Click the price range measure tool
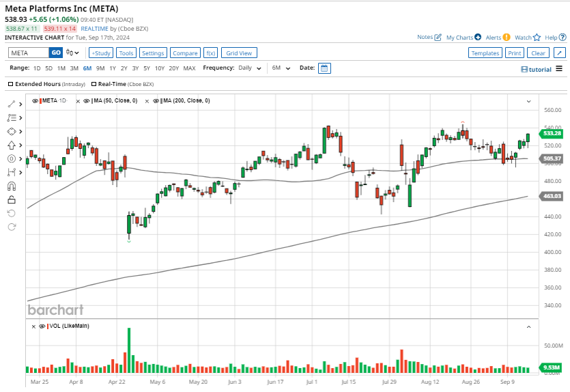 [x=11, y=172]
